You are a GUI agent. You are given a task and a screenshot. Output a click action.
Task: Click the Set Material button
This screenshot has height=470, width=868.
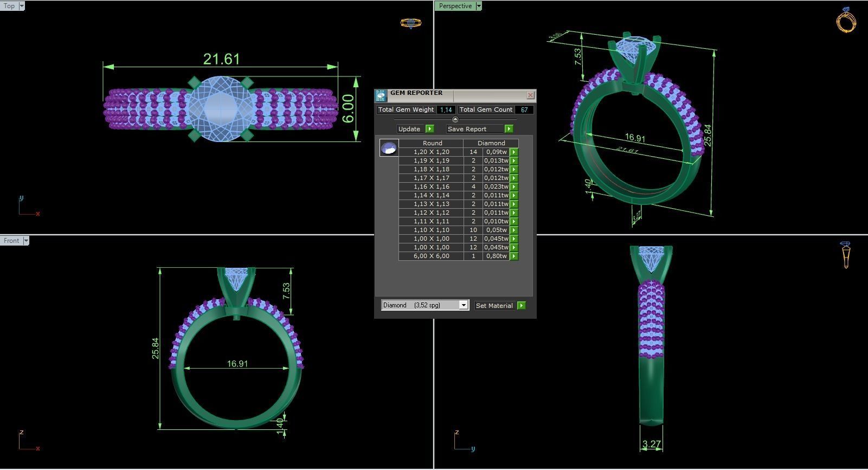(494, 306)
